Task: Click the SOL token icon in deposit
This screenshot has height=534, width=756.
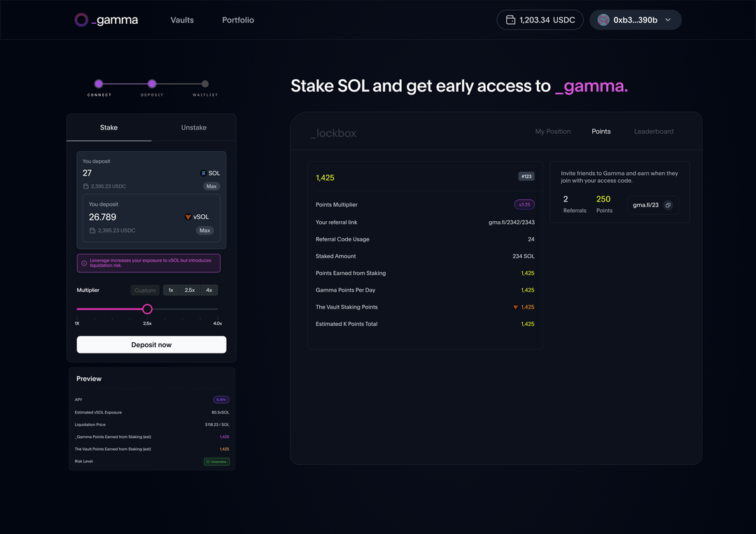Action: [x=203, y=173]
